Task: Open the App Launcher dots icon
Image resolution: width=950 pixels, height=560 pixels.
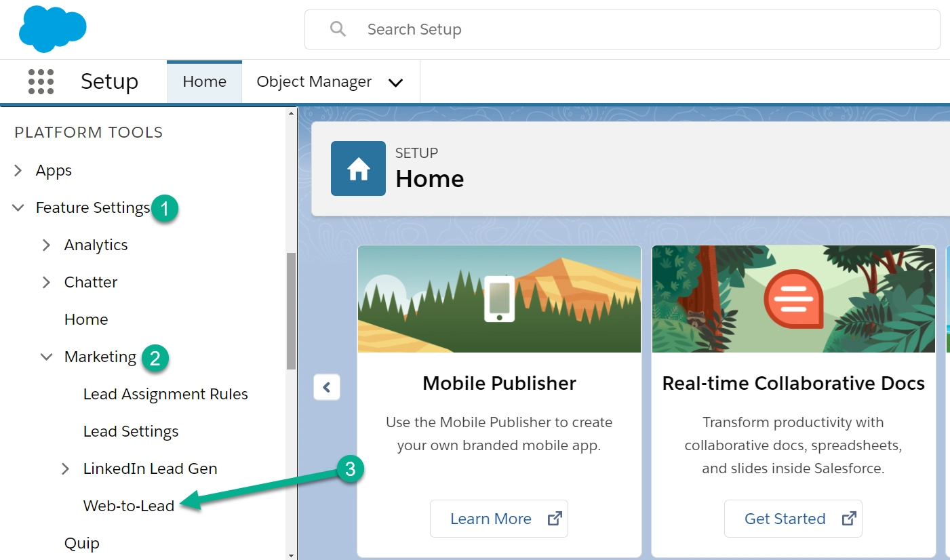Action: (x=41, y=81)
